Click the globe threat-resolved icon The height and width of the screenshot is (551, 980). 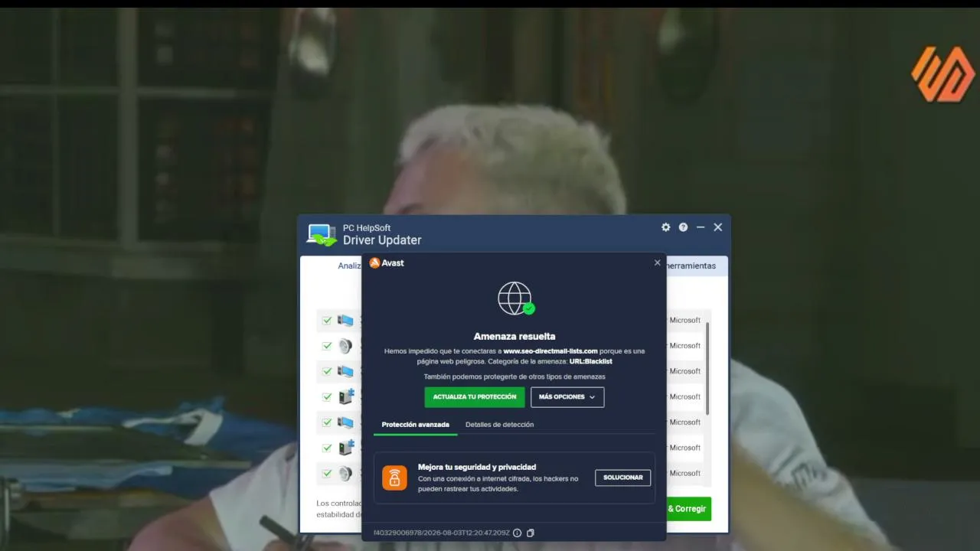pyautogui.click(x=515, y=298)
